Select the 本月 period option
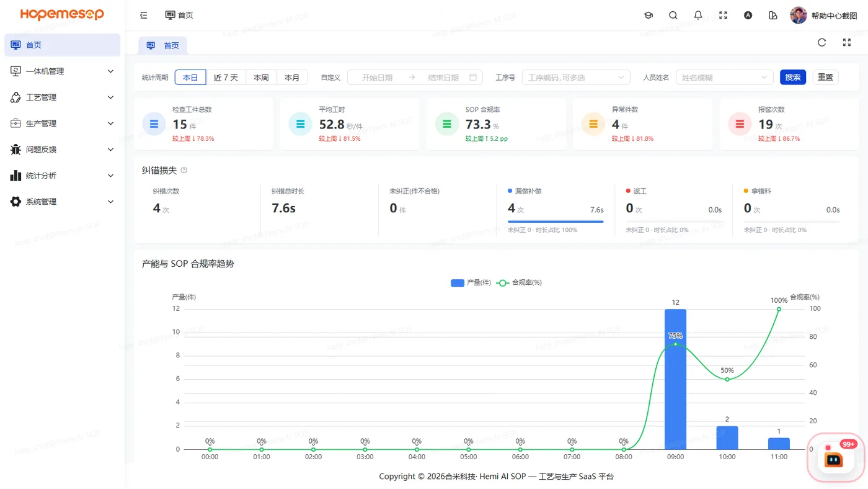 pyautogui.click(x=292, y=78)
